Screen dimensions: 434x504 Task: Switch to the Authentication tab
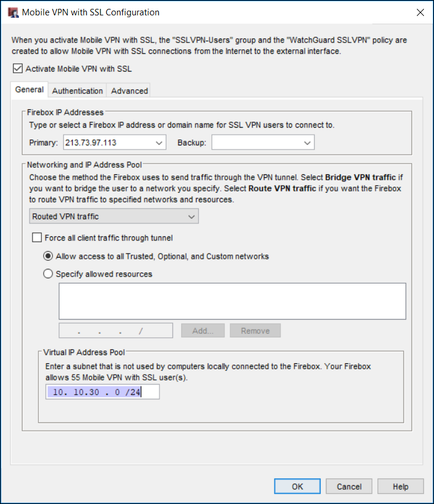pos(77,91)
